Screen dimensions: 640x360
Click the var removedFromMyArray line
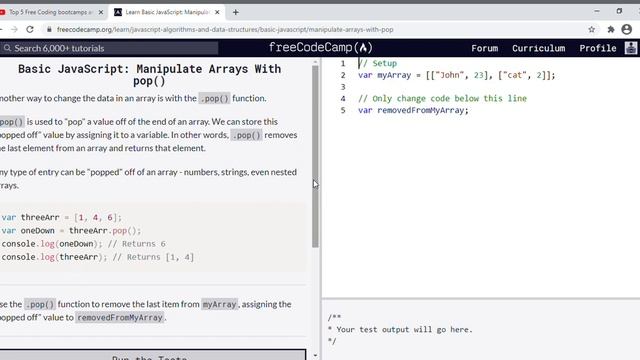pos(413,110)
